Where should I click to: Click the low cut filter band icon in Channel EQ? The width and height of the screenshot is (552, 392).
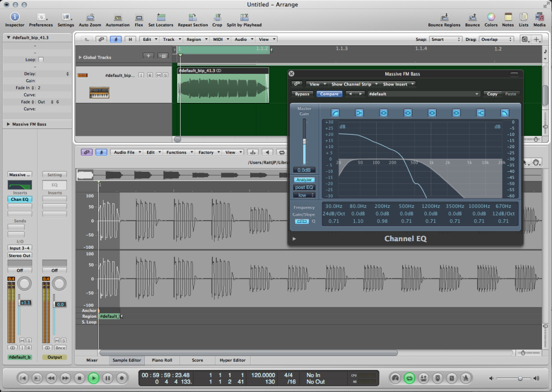coord(335,113)
